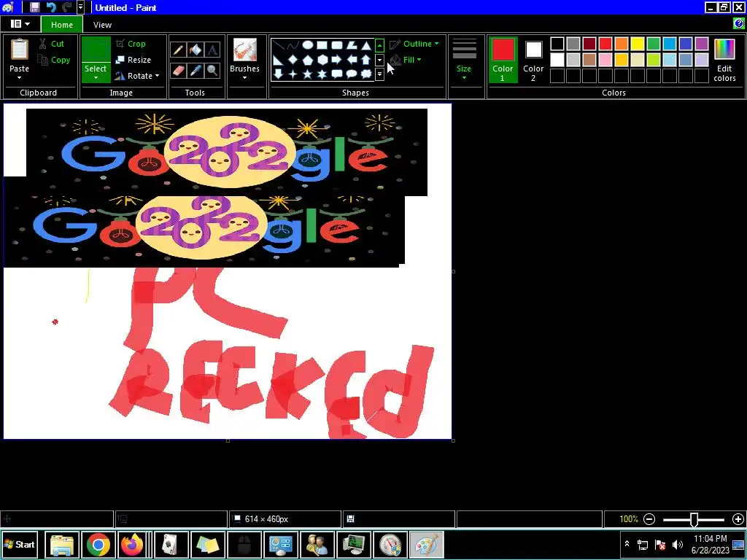Image resolution: width=747 pixels, height=560 pixels.
Task: Choose the Rectangle shape
Action: pos(322,45)
